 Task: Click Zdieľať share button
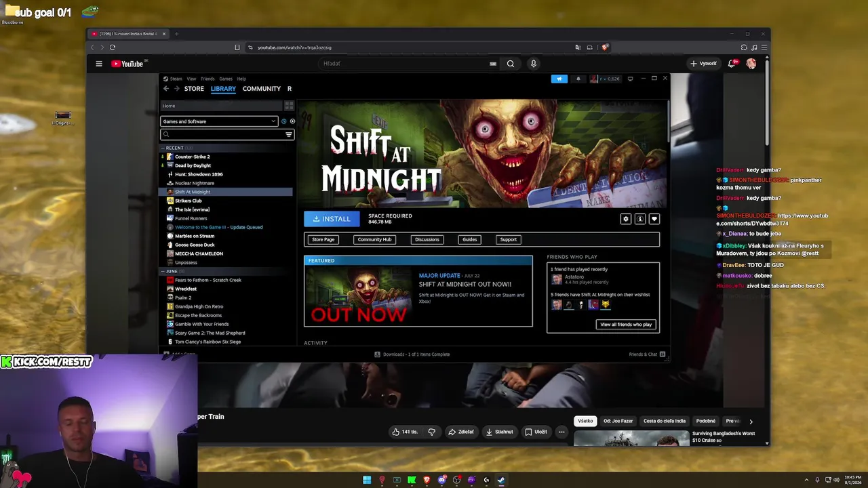point(461,432)
